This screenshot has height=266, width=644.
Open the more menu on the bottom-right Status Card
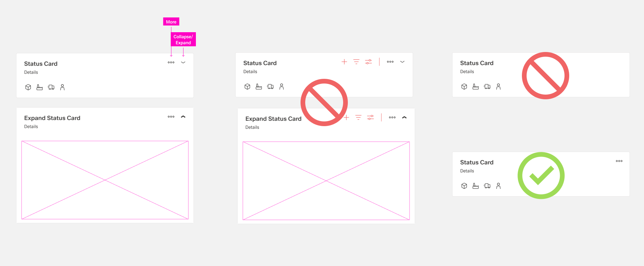619,161
